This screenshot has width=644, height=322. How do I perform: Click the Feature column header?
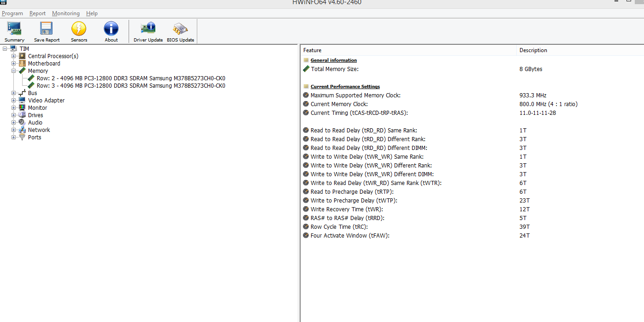click(x=408, y=50)
